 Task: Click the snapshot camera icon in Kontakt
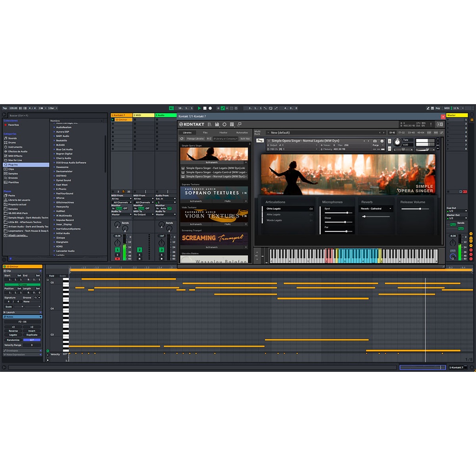click(375, 141)
